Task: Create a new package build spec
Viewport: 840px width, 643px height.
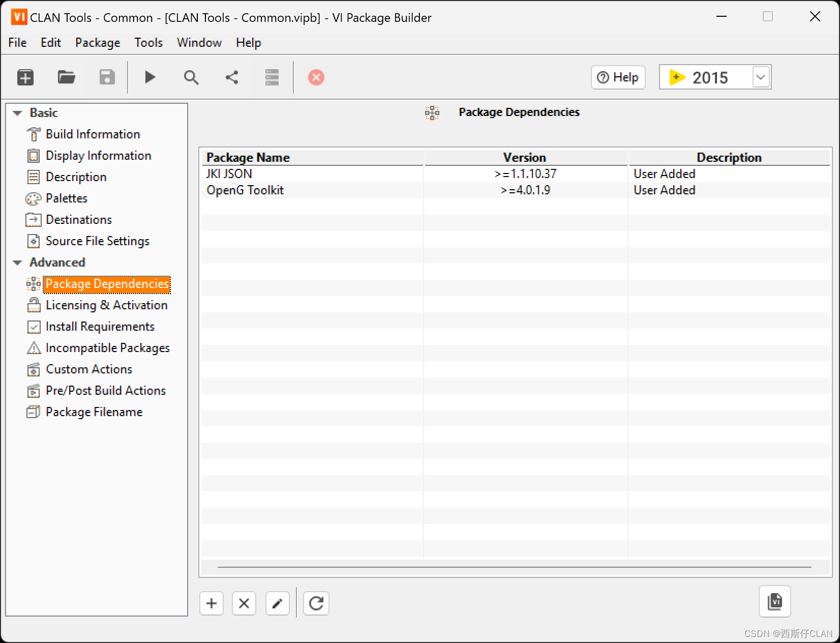Action: coord(25,77)
